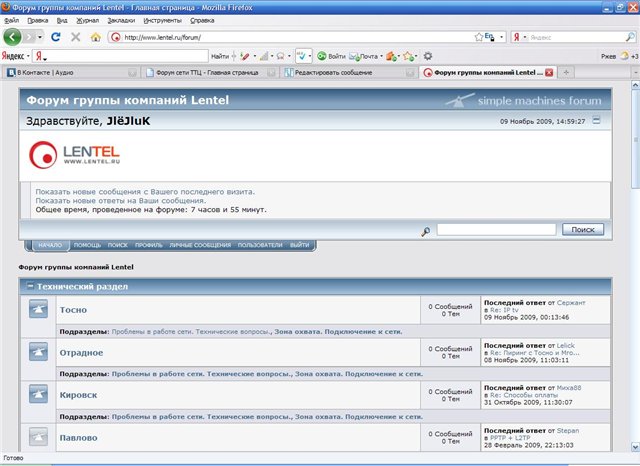Click the Stop loading X icon
Screen dimensions: 640x466
(76, 37)
